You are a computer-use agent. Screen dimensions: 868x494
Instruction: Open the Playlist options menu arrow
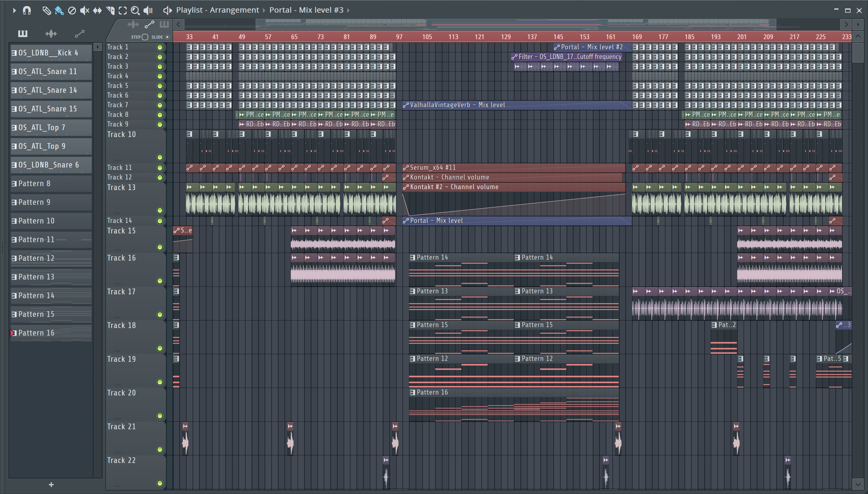coord(14,11)
